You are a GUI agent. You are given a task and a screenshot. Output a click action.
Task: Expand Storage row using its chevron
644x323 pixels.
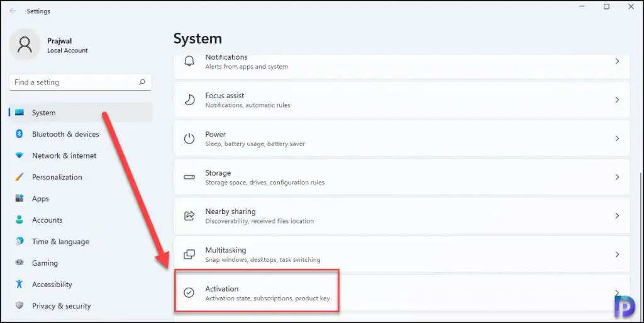coord(617,178)
